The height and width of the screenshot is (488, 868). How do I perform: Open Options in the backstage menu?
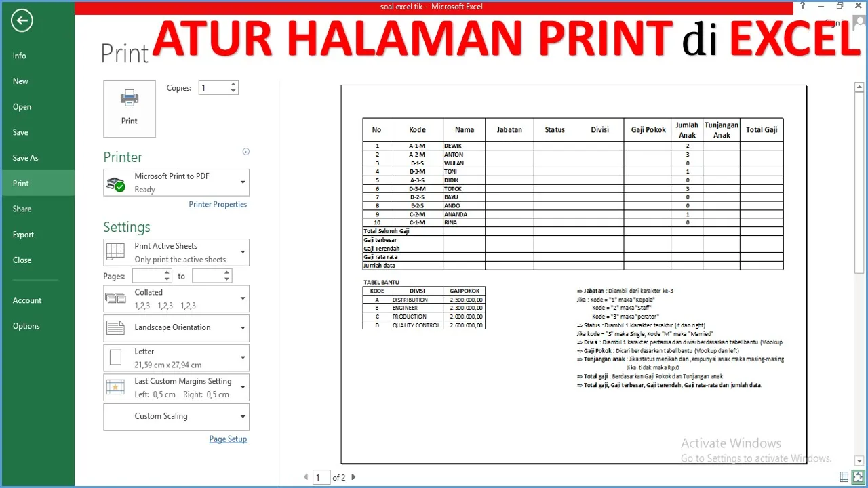pyautogui.click(x=37, y=326)
